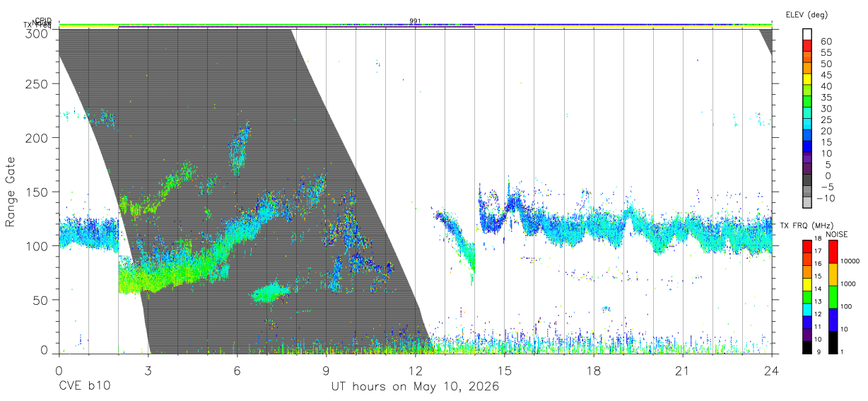
Task: Click the x-axis tick label '15'
Action: coord(505,371)
